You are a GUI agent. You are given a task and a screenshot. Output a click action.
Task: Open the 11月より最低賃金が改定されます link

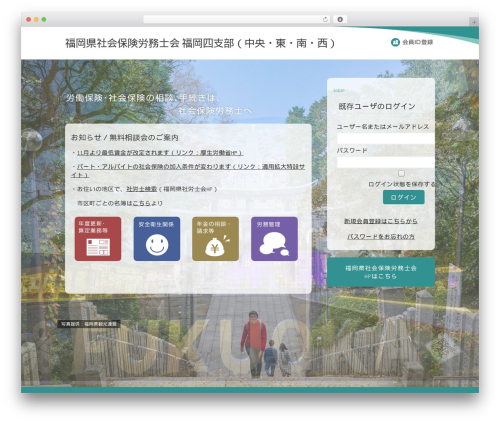[x=160, y=153]
